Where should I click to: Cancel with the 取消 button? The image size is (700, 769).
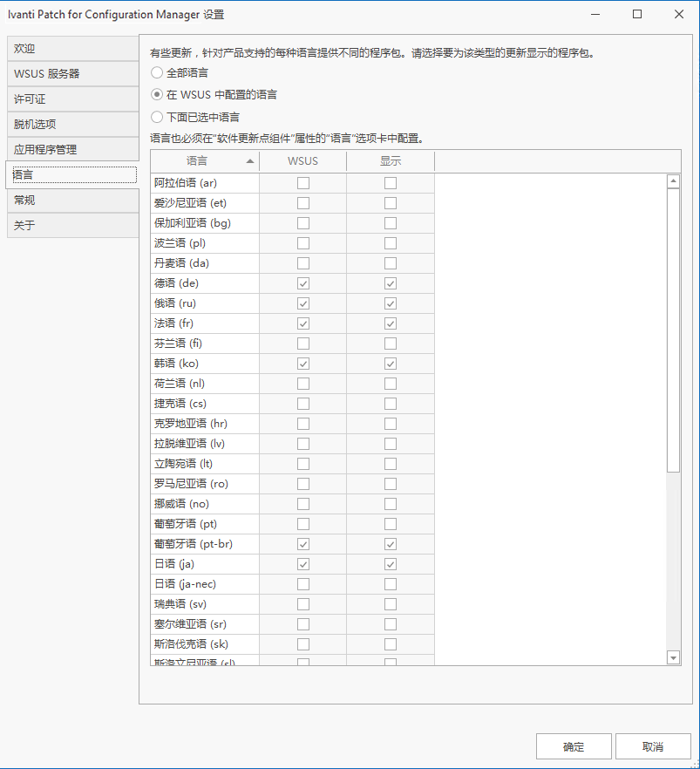(653, 746)
